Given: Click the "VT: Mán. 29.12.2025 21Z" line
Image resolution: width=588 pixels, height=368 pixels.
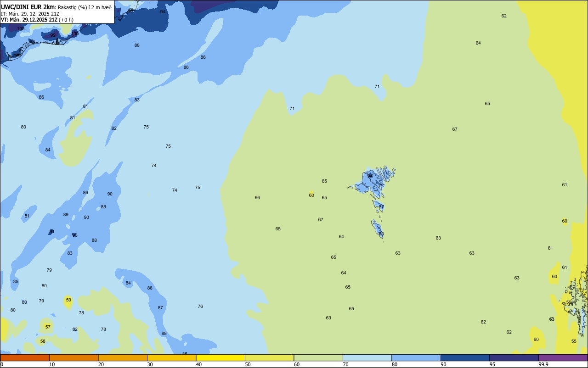Looking at the screenshot, I should coord(29,20).
